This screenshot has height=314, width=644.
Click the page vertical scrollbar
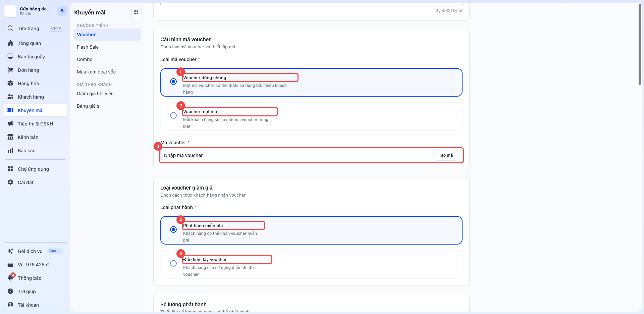(640, 44)
